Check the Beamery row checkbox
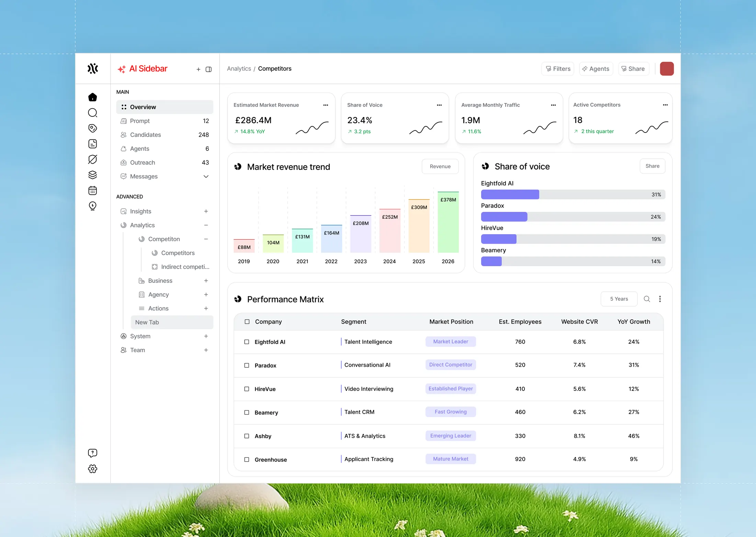 [247, 412]
